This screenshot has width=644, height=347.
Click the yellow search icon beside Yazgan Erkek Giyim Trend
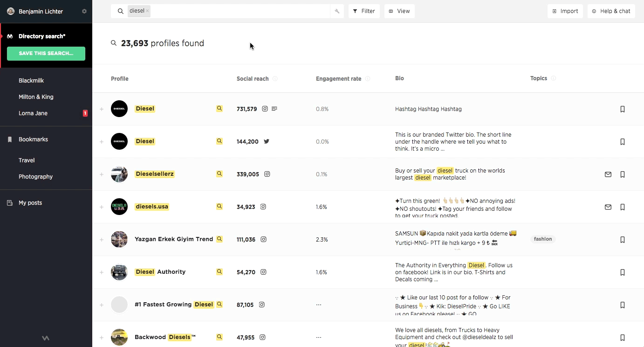[x=219, y=239]
